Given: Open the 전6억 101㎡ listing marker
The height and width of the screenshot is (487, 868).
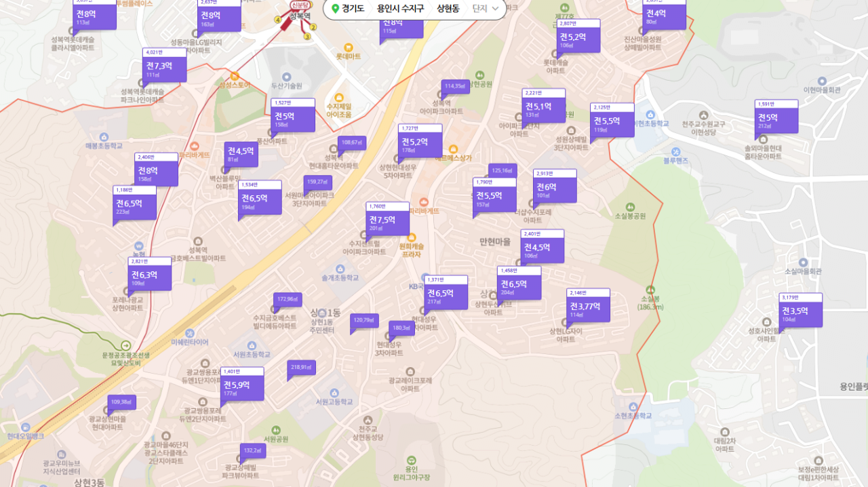Looking at the screenshot, I should tap(555, 186).
